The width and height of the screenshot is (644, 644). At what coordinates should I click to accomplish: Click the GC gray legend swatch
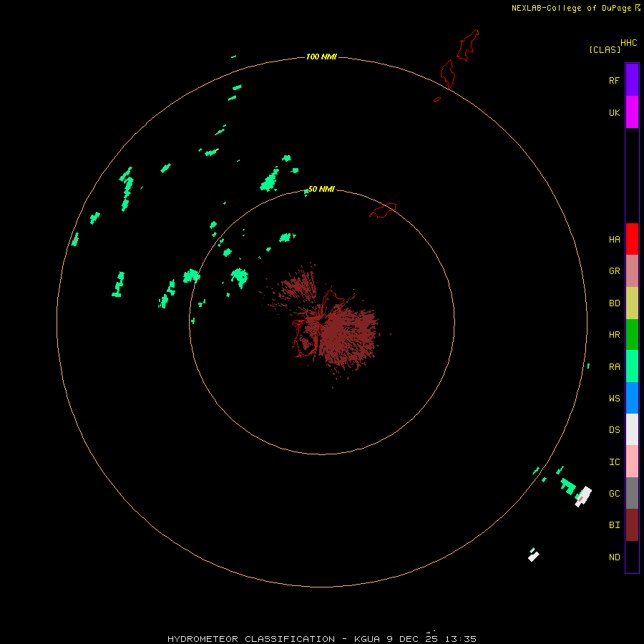coord(632,493)
